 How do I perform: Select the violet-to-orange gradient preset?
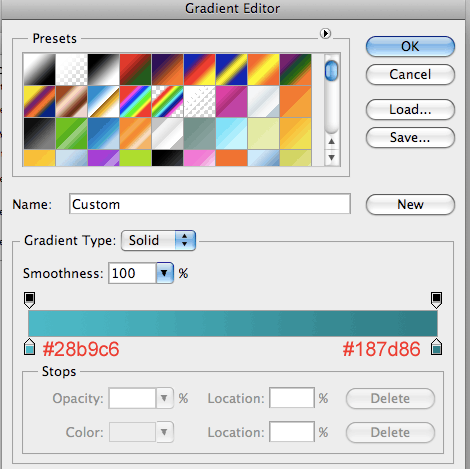click(167, 69)
